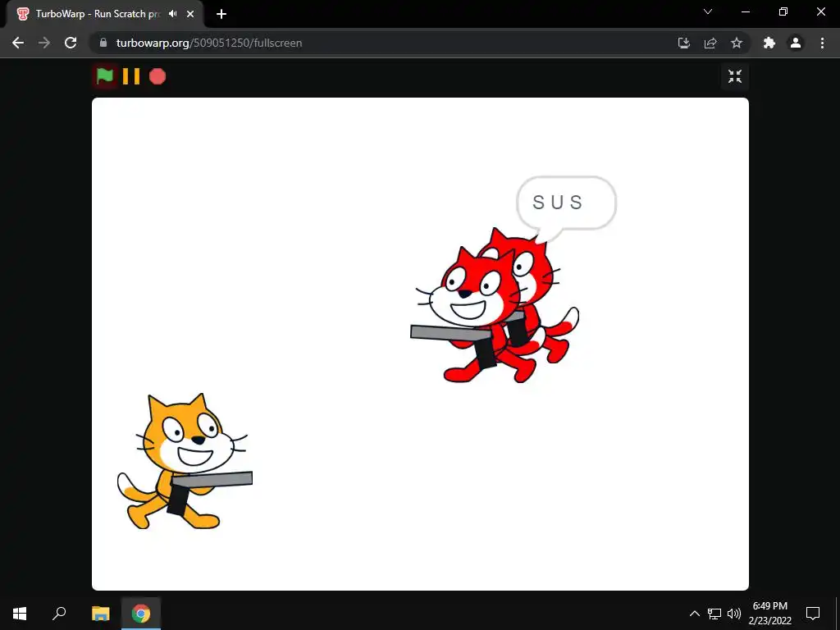The image size is (840, 630).
Task: Minimize the Chrome window
Action: click(745, 11)
